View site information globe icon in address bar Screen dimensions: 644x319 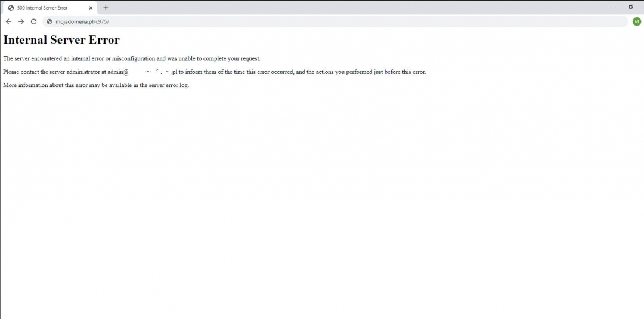pyautogui.click(x=49, y=21)
